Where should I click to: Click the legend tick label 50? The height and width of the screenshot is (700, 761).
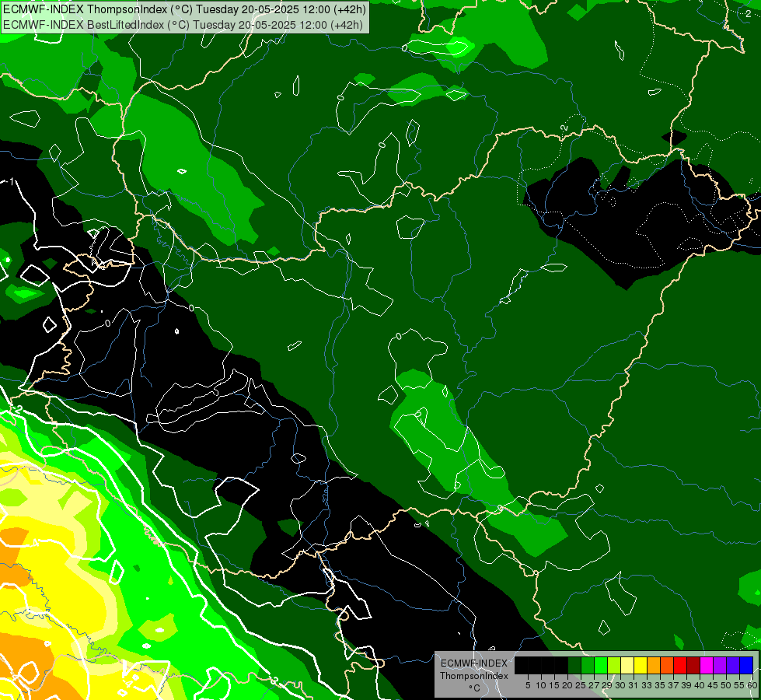tap(726, 685)
